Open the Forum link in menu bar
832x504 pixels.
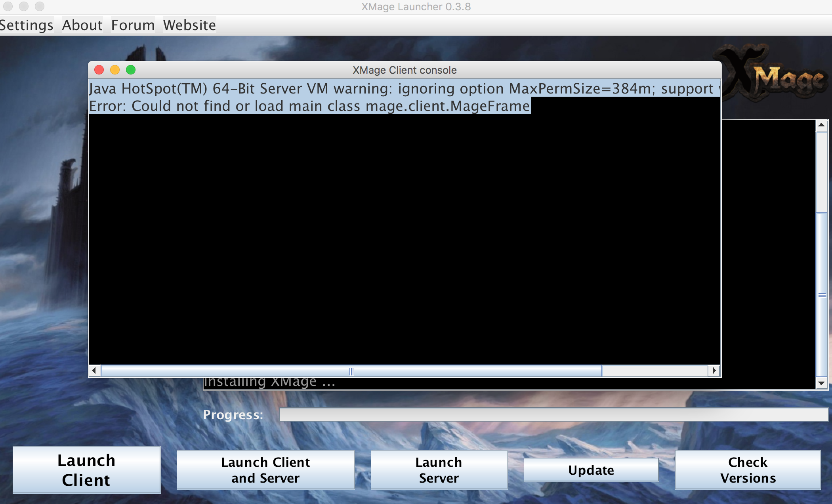pyautogui.click(x=133, y=25)
